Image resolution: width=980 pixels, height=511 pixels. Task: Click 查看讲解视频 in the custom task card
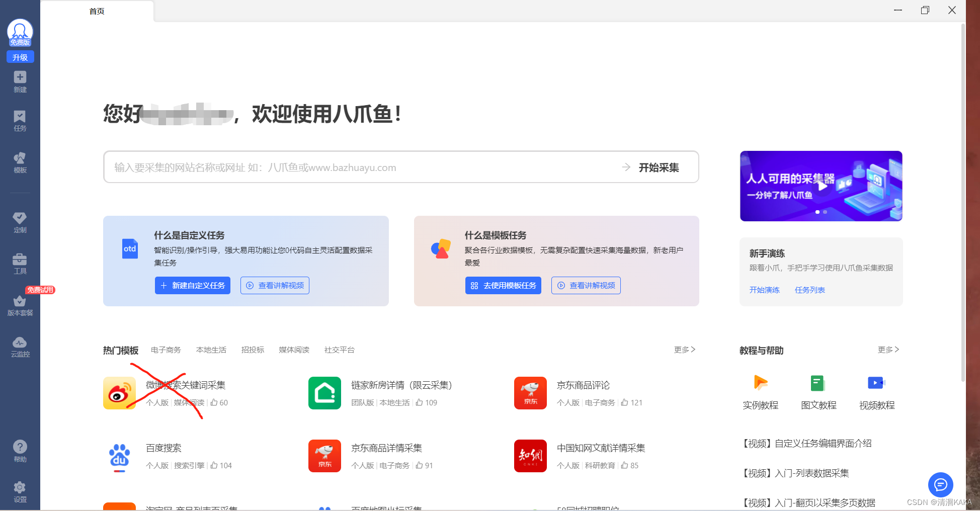[275, 285]
